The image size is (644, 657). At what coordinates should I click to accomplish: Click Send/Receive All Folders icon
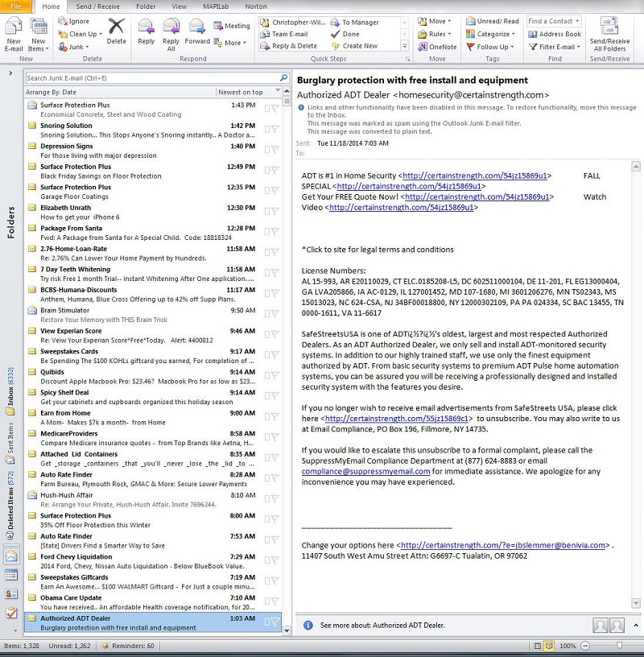(x=609, y=27)
